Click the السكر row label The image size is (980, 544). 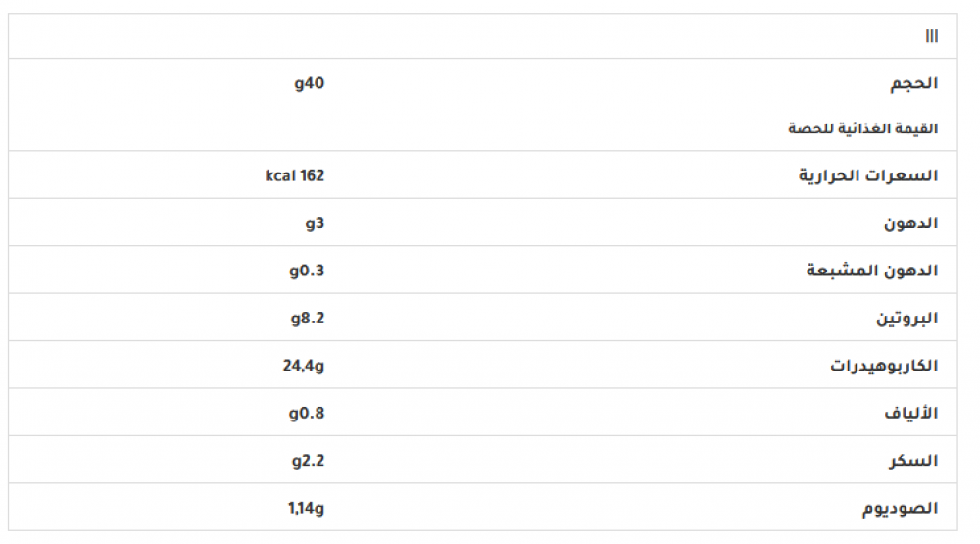point(913,461)
